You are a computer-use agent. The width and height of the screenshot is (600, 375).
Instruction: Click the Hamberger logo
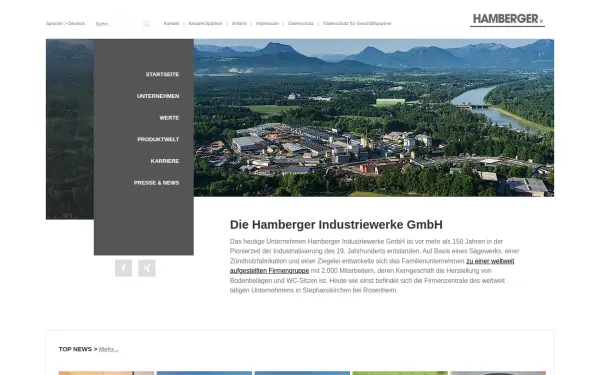point(507,20)
